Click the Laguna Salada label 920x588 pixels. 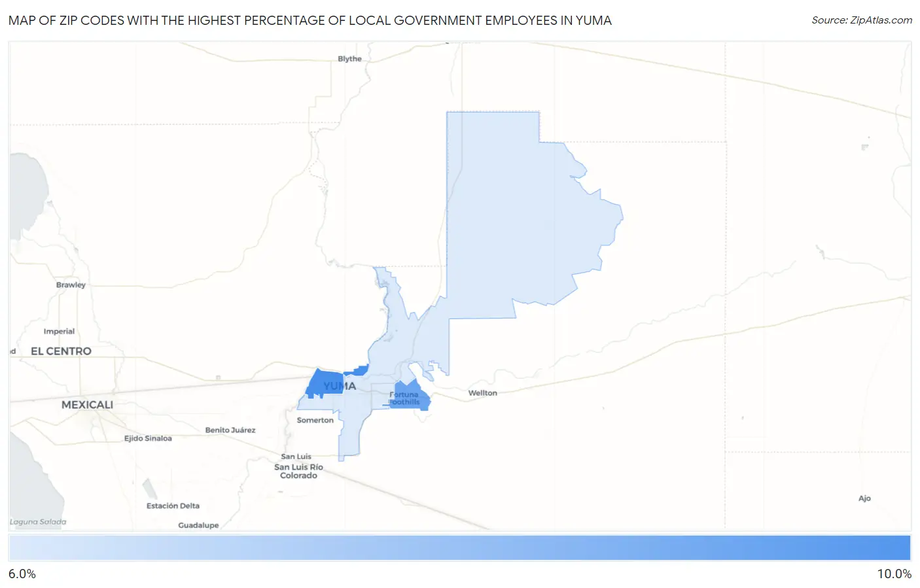[38, 522]
